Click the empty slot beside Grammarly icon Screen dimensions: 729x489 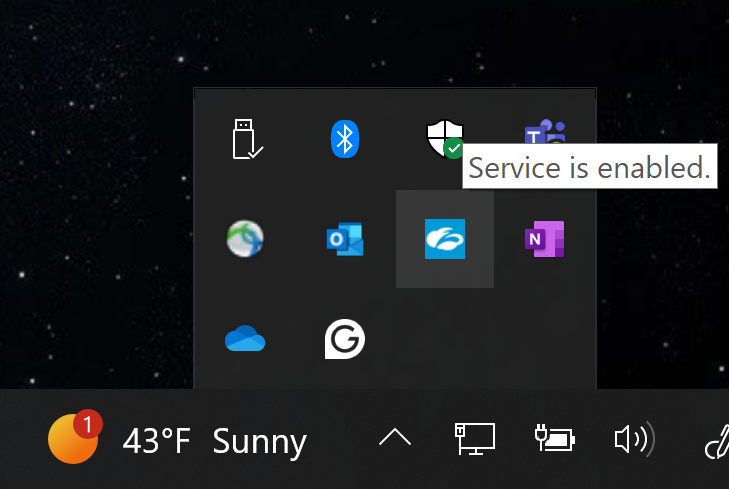click(x=444, y=340)
